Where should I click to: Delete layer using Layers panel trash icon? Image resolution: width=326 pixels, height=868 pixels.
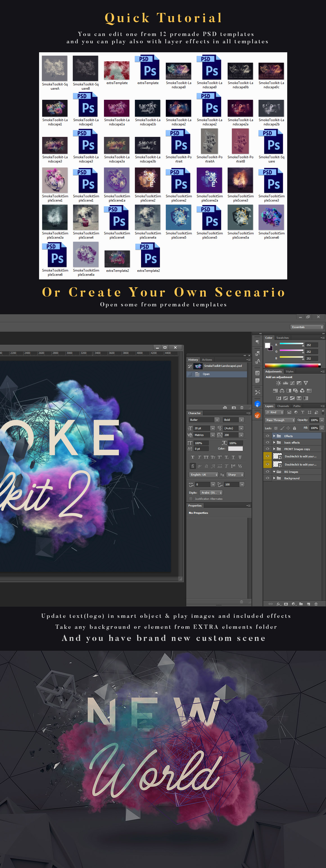pos(316,604)
